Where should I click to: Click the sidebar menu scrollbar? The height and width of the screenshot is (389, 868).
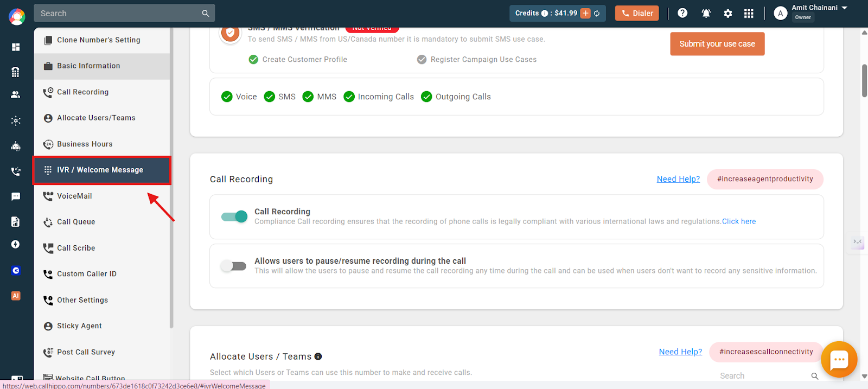171,178
